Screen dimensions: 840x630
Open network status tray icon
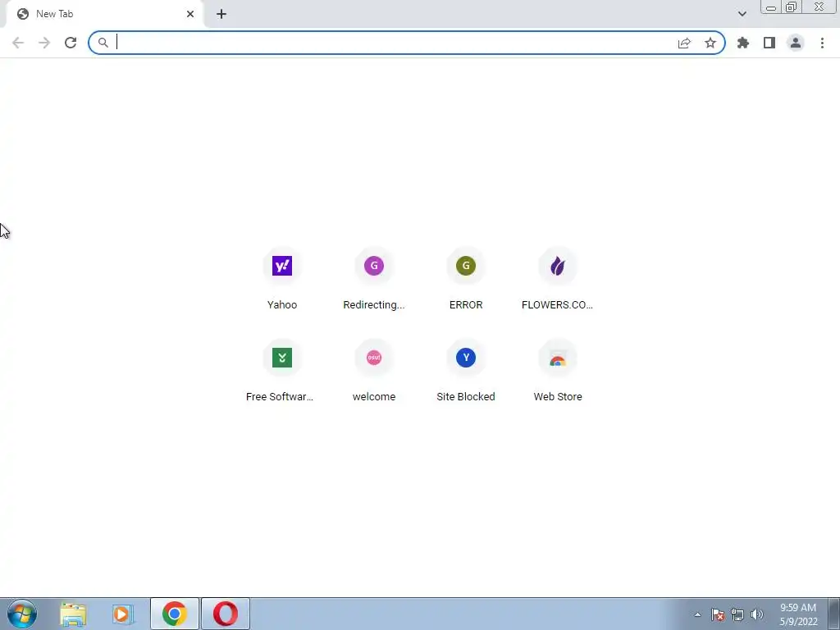pos(737,614)
